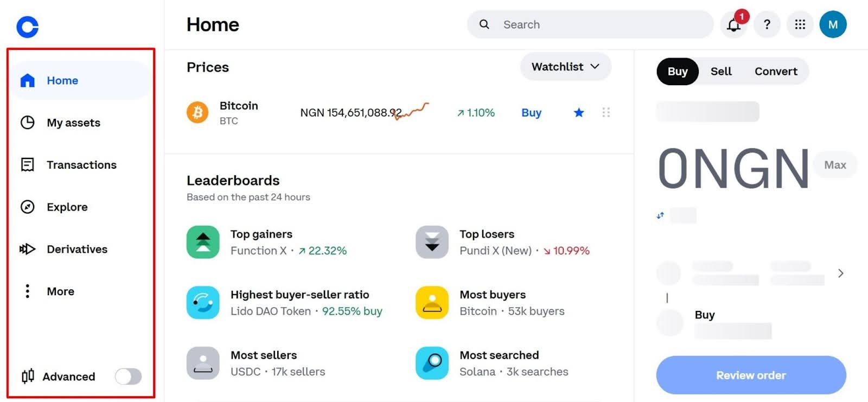
Task: Expand the More menu
Action: pos(60,291)
